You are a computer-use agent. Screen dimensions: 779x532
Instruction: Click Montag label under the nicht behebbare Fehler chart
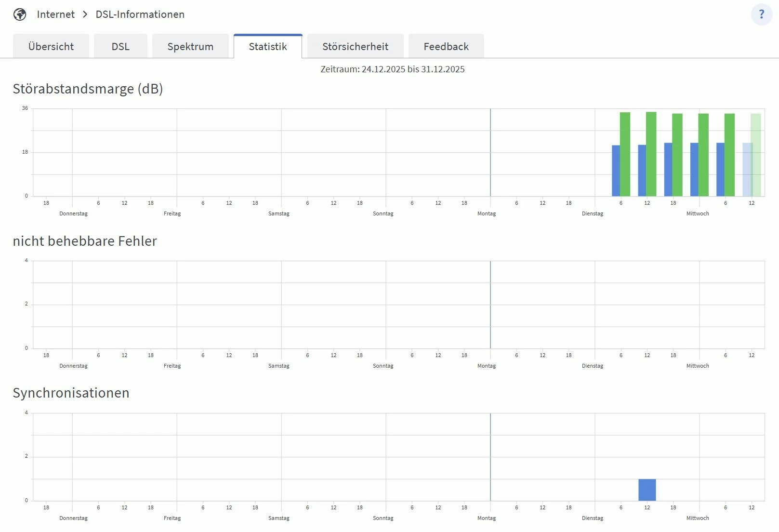[487, 366]
